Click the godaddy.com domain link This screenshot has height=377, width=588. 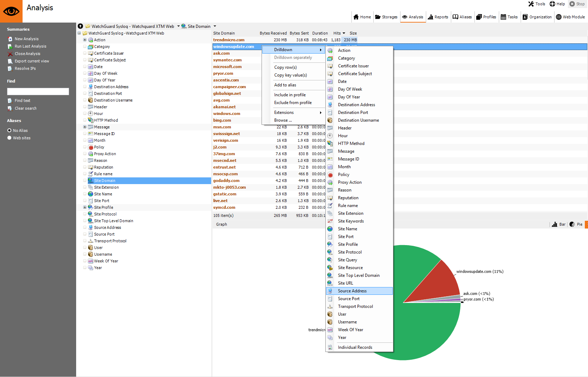(x=226, y=181)
